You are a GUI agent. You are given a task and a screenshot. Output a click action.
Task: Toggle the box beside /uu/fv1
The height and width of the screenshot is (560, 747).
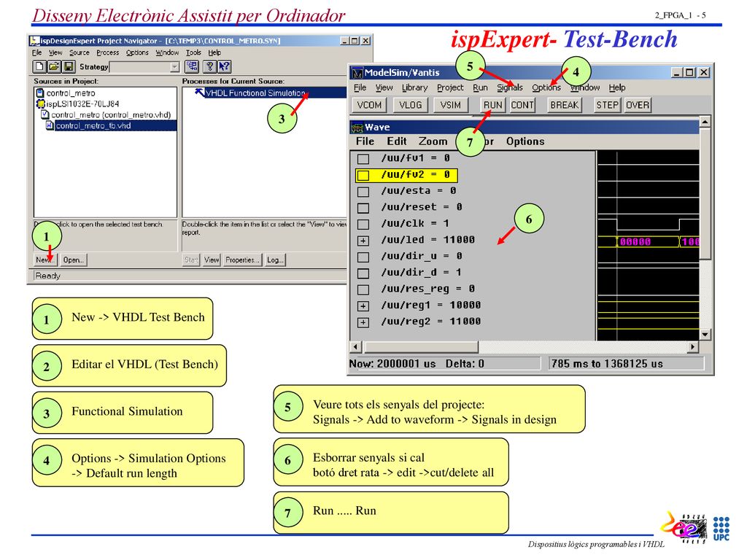pos(363,158)
